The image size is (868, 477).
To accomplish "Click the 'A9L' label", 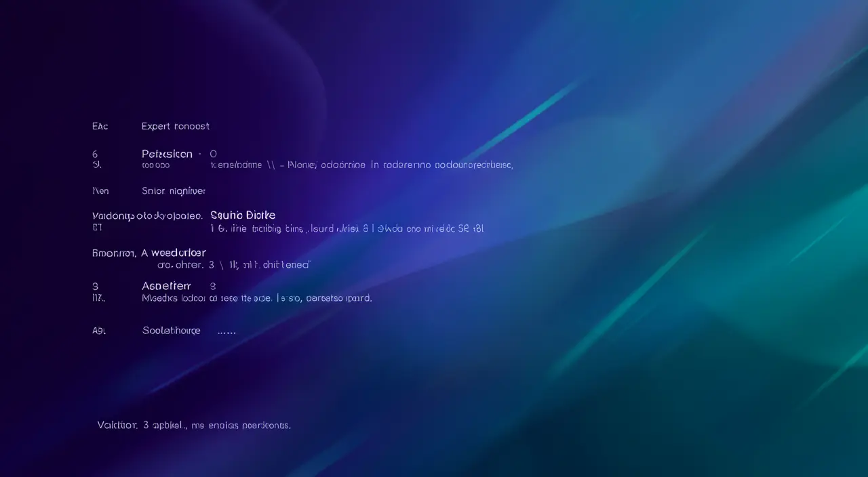I will [99, 331].
